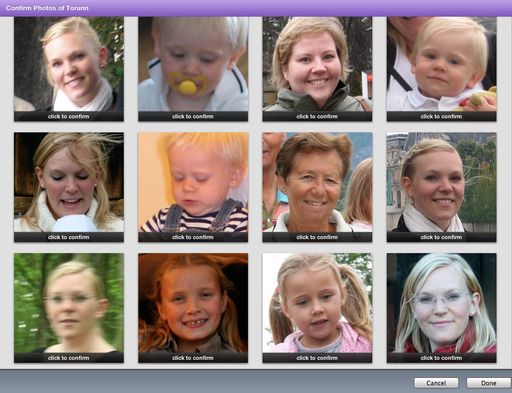Select the girl with pigtails in pink jacket
512x393 pixels.
point(317,303)
